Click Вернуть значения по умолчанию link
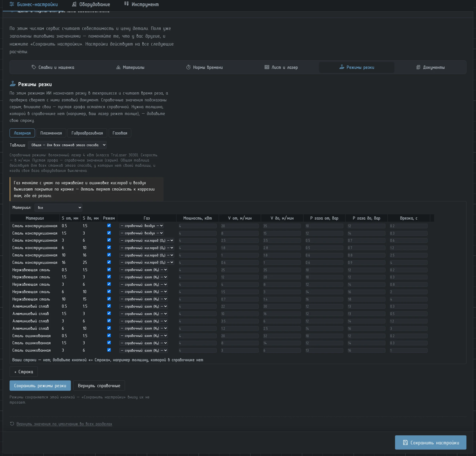 (x=64, y=424)
